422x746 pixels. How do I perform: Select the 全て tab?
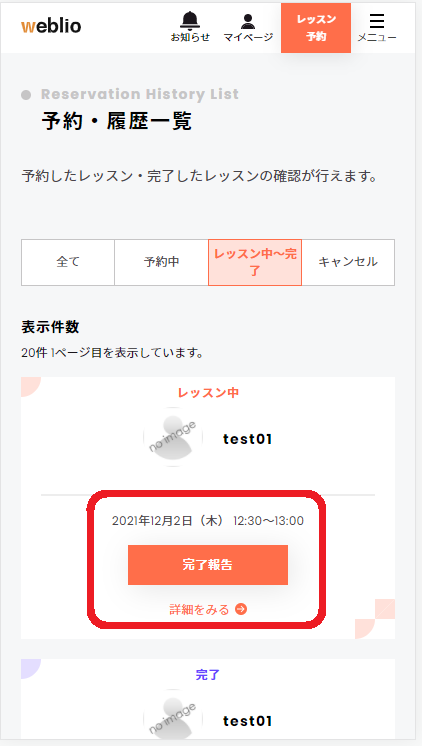[x=68, y=262]
